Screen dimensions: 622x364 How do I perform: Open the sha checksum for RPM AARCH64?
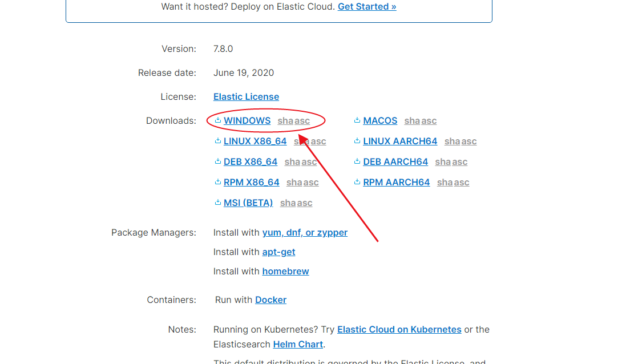(445, 183)
